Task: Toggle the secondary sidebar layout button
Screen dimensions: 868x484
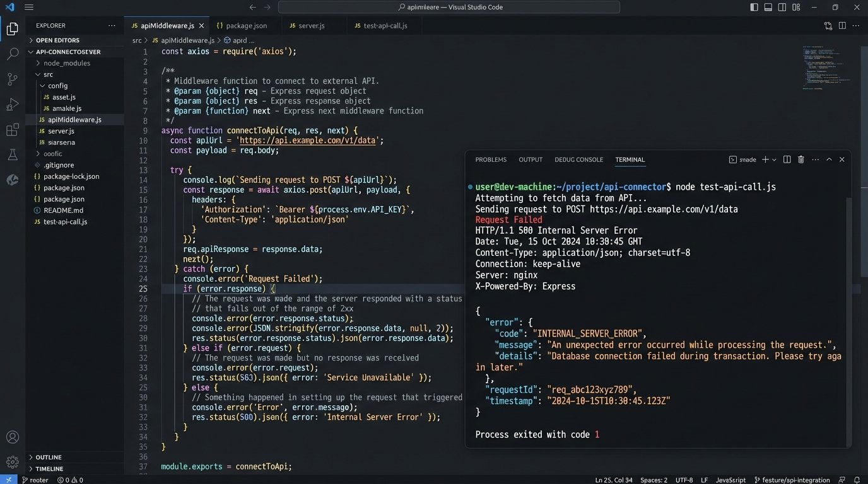Action: click(782, 8)
